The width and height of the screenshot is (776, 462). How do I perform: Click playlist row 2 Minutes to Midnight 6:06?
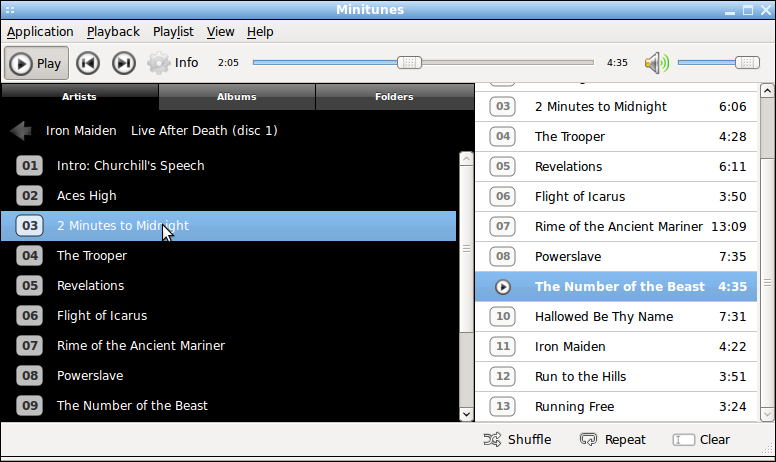(x=616, y=107)
